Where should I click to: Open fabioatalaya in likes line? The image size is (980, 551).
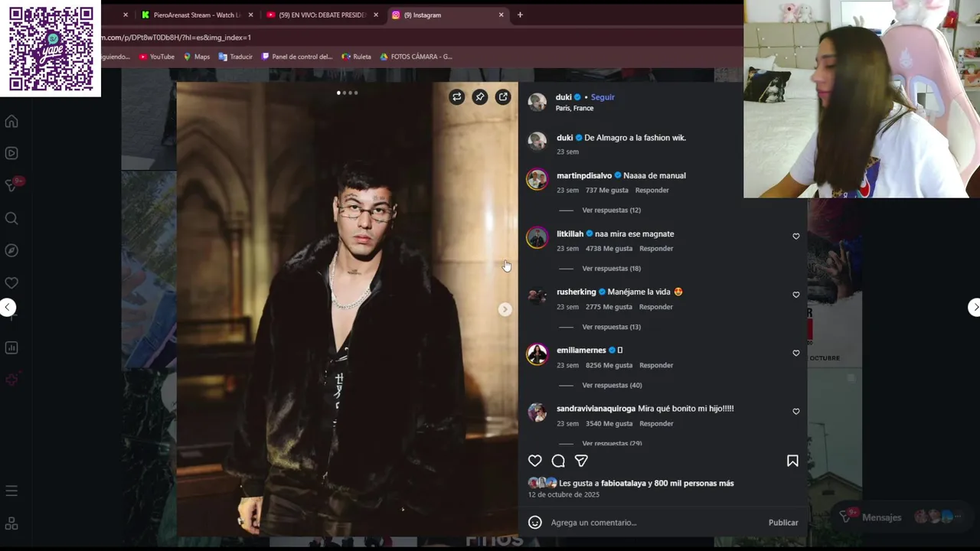pos(622,483)
